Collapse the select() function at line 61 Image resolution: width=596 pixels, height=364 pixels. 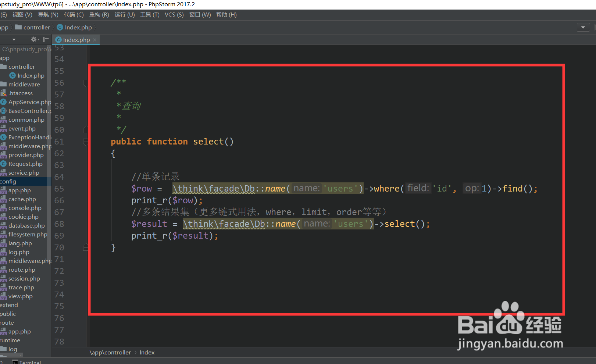86,142
